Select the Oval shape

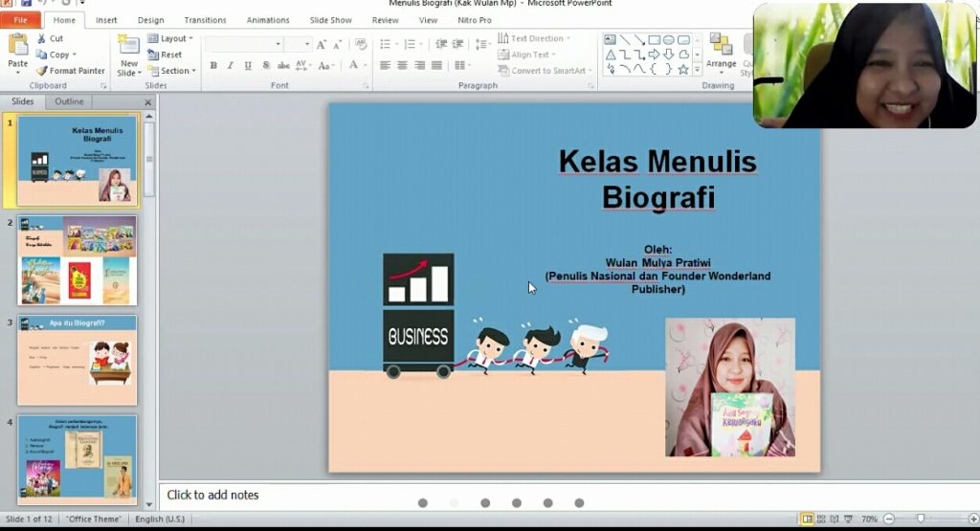click(x=669, y=39)
